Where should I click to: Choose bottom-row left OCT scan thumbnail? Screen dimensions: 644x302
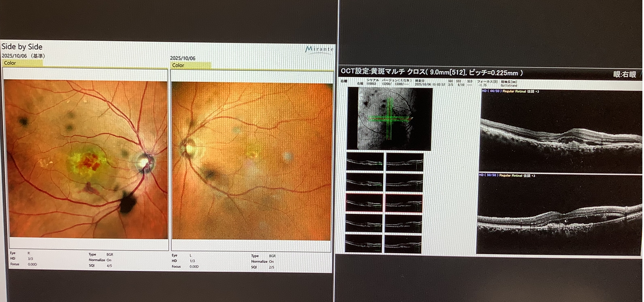[x=364, y=243]
